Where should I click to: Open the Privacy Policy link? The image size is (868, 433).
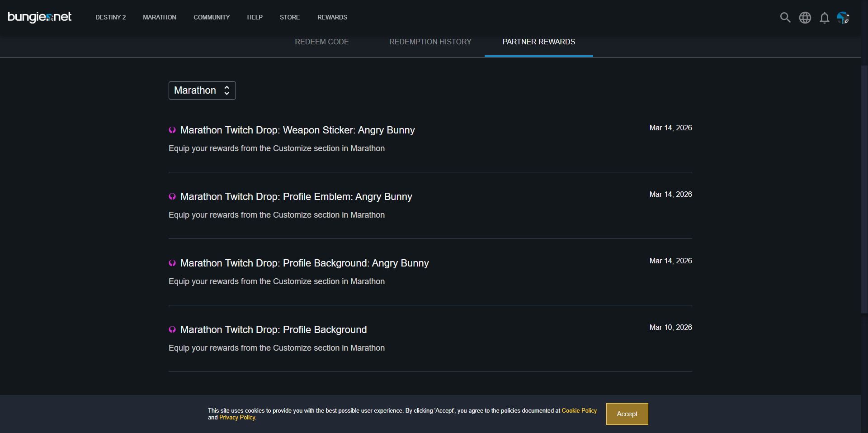pyautogui.click(x=237, y=418)
